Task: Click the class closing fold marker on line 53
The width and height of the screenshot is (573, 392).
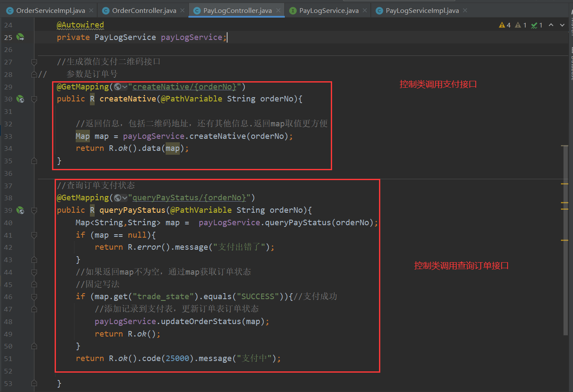Action: (34, 383)
